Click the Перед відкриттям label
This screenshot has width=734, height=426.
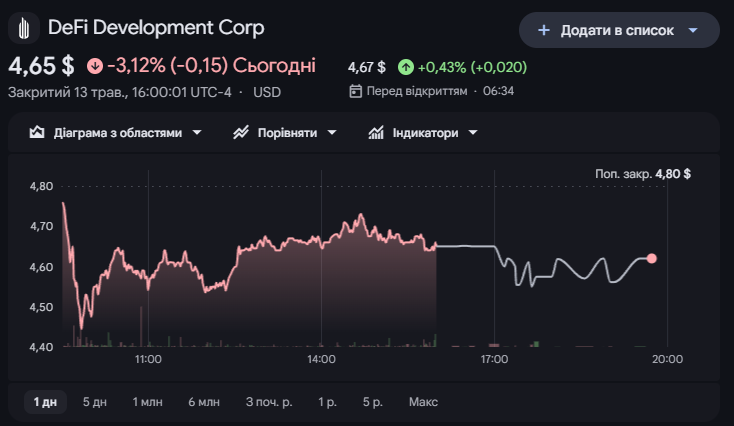tap(417, 91)
